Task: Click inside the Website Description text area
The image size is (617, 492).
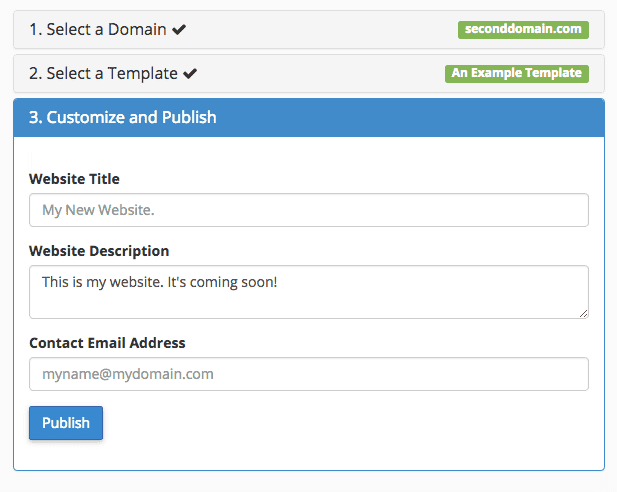Action: (x=308, y=292)
